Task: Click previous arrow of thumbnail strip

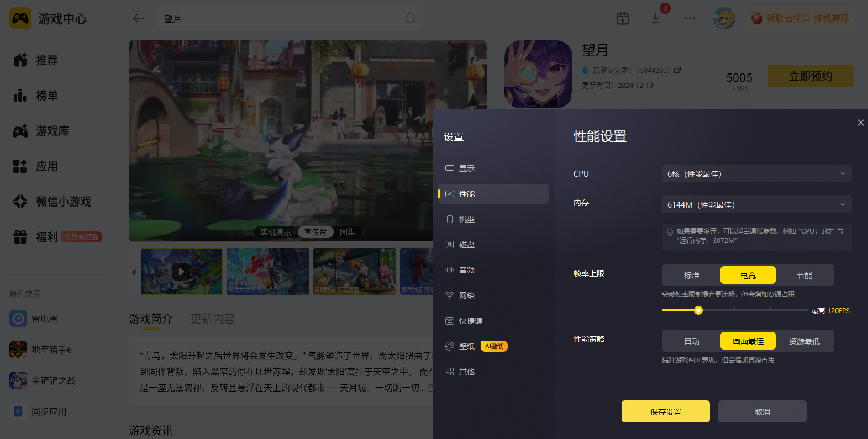Action: [x=134, y=272]
